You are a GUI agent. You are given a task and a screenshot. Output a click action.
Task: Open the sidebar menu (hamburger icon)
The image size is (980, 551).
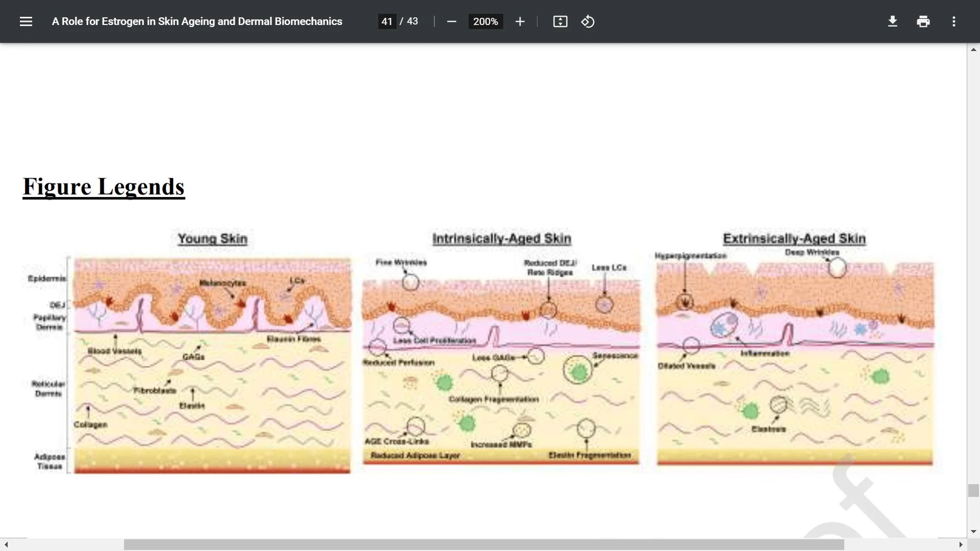pyautogui.click(x=26, y=21)
